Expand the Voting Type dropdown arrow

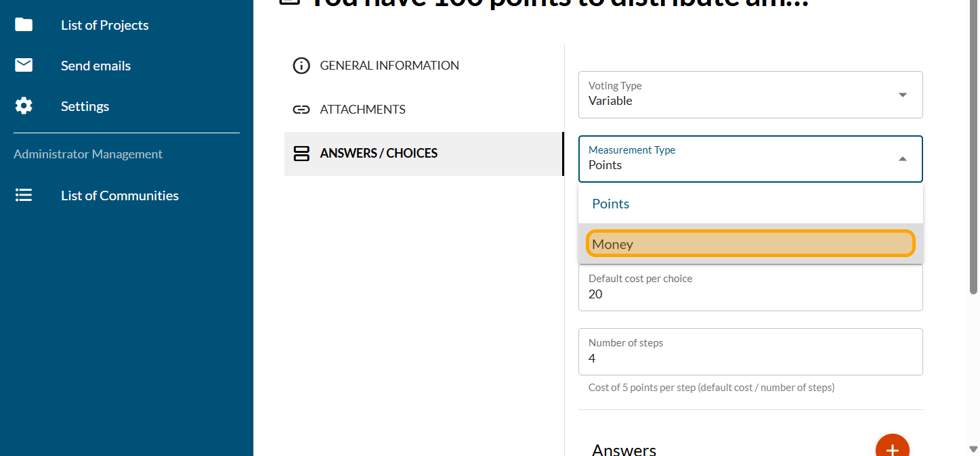point(902,95)
